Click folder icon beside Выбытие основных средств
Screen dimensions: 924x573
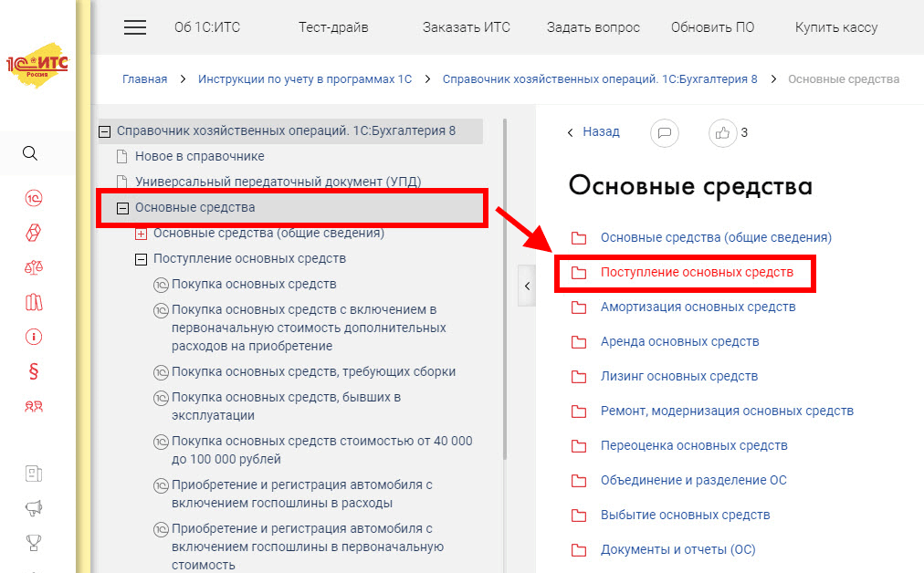click(579, 516)
